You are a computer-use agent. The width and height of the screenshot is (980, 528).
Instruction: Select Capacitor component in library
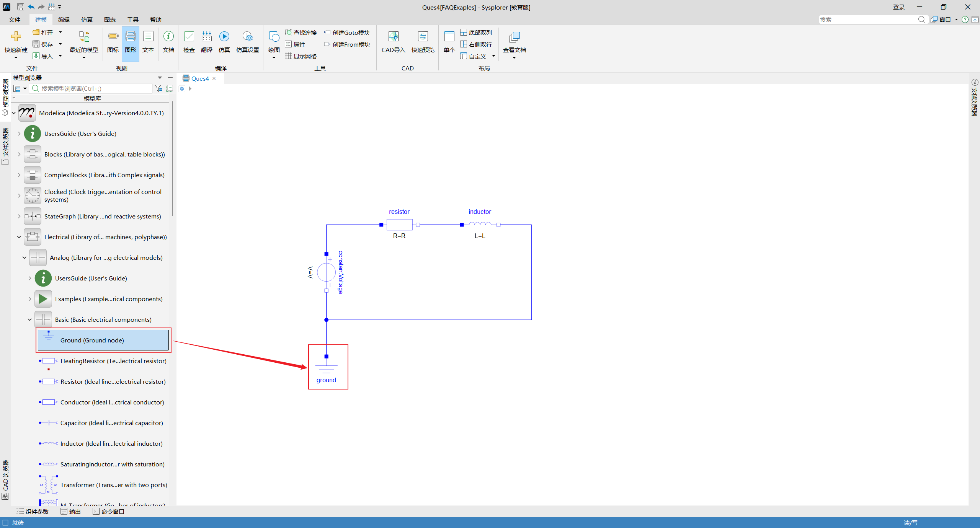click(x=103, y=423)
